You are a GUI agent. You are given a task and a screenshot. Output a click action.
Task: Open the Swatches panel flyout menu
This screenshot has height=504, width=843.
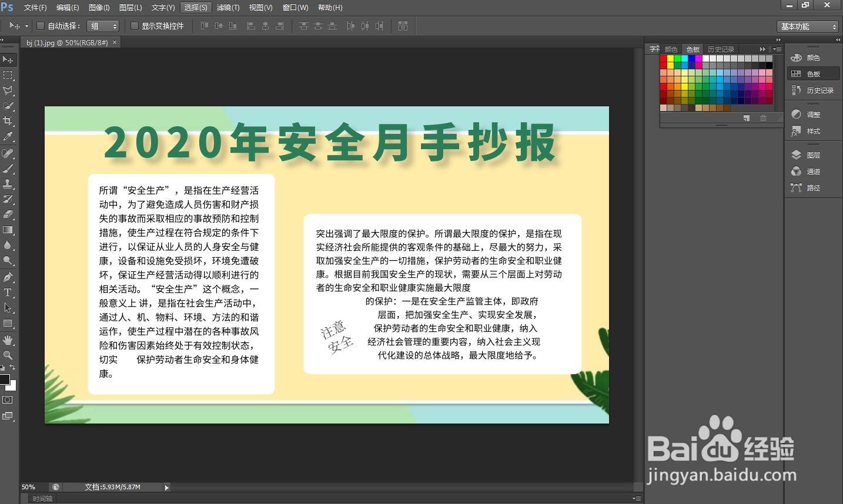777,49
